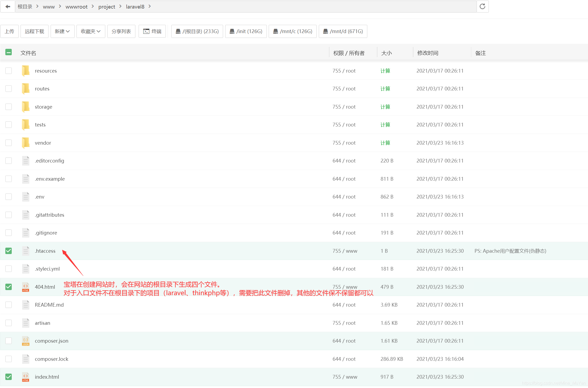Click the index.html HTML file icon
The image size is (588, 388).
(x=26, y=377)
